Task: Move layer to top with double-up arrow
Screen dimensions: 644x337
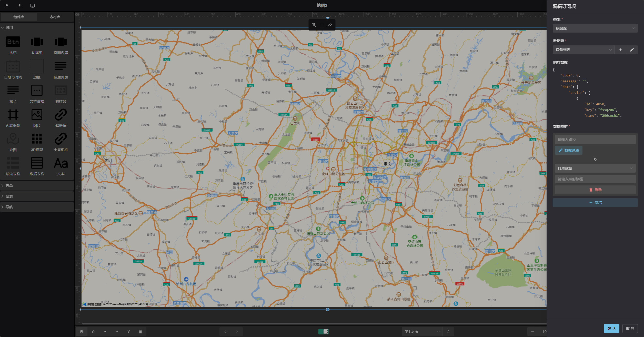Action: coord(93,331)
